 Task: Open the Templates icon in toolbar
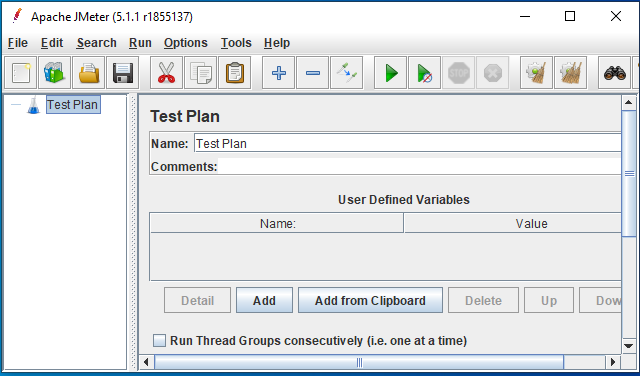point(54,73)
